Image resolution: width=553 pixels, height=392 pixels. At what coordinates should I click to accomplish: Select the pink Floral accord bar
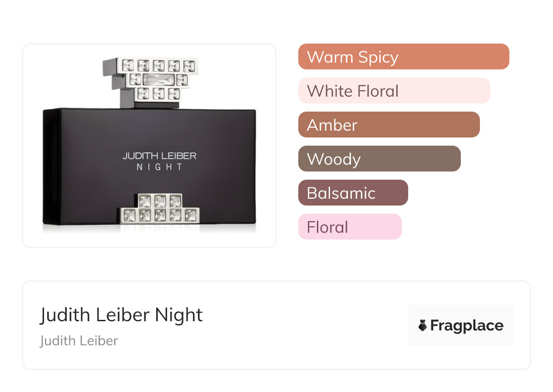(350, 227)
